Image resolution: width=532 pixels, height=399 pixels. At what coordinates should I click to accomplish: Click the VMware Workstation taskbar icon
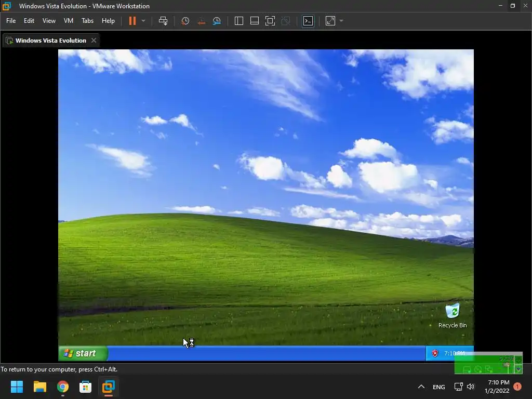[x=109, y=387]
